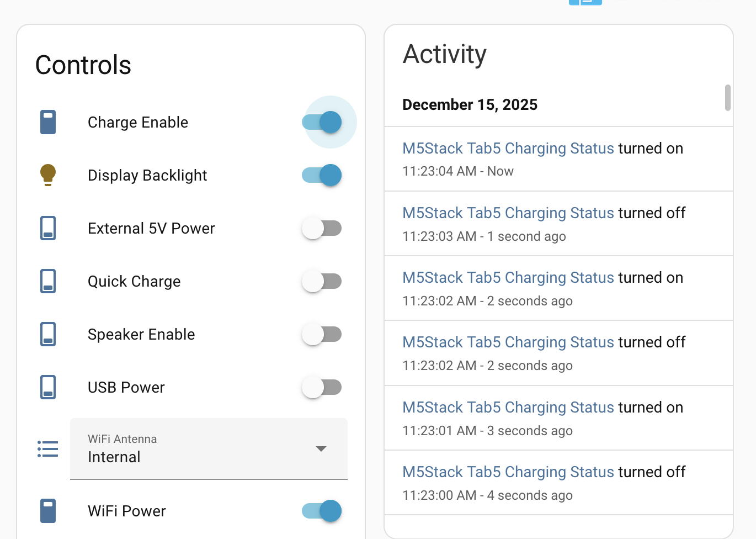Open Charging Status link from 11:23:04 AM
The width and height of the screenshot is (756, 539).
[x=508, y=149]
